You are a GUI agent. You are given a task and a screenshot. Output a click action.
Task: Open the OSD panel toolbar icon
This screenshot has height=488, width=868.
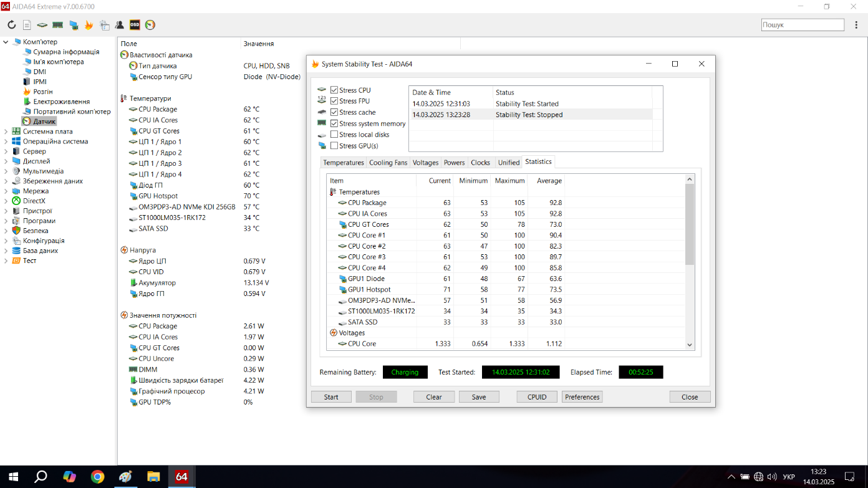[135, 25]
